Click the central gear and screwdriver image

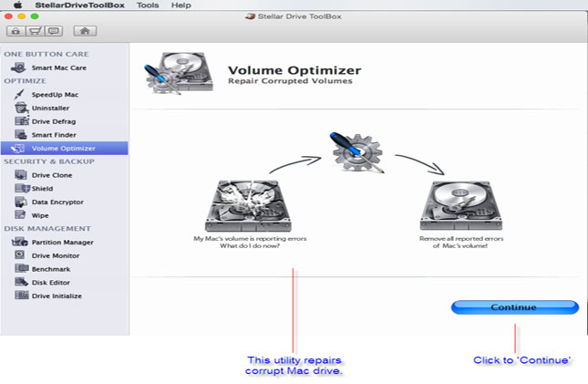point(356,152)
